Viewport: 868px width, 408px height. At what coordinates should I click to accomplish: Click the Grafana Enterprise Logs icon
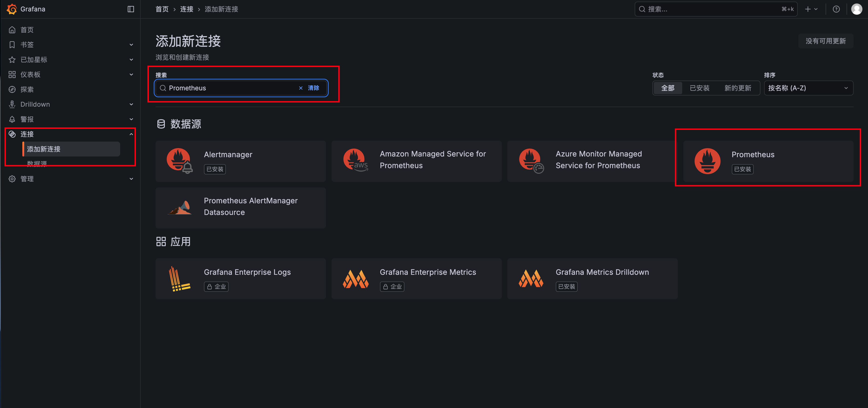[x=180, y=279]
